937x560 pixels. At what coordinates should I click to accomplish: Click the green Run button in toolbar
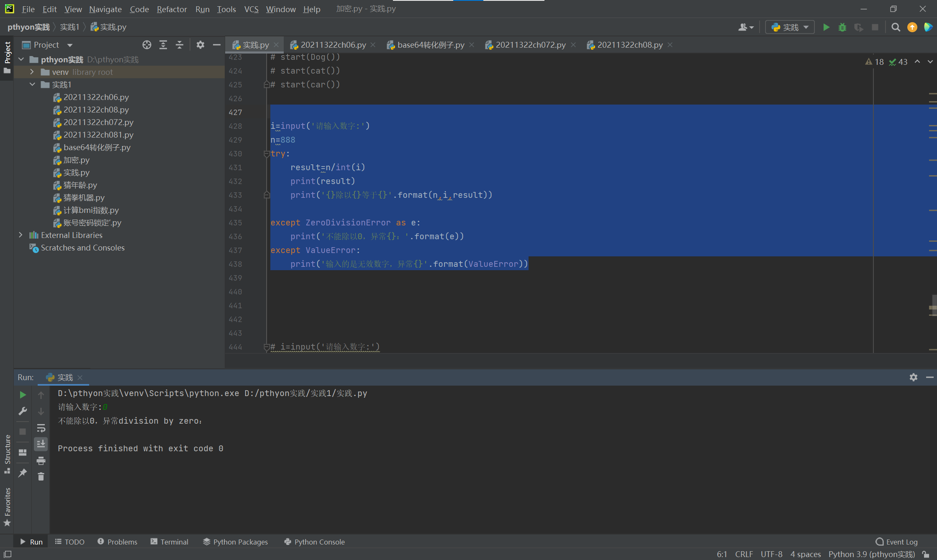(826, 27)
